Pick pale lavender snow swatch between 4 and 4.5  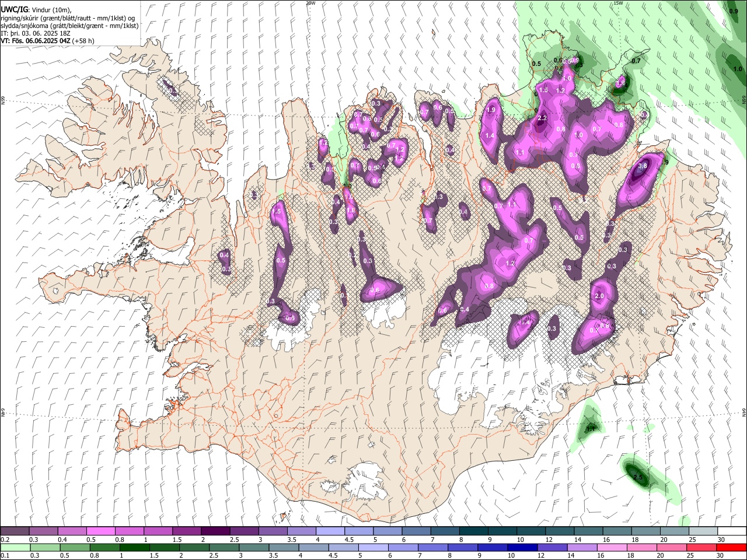click(329, 531)
